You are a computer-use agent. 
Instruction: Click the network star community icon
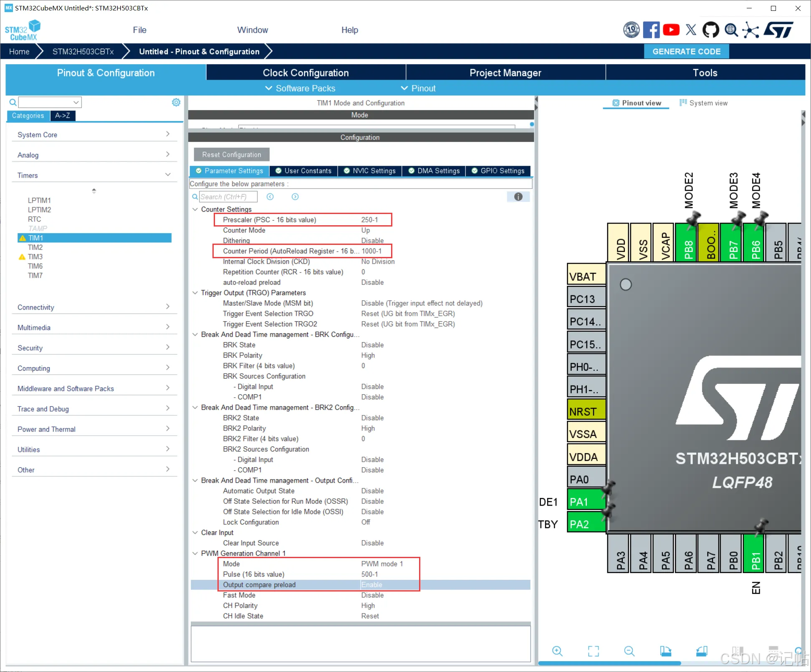click(x=751, y=30)
